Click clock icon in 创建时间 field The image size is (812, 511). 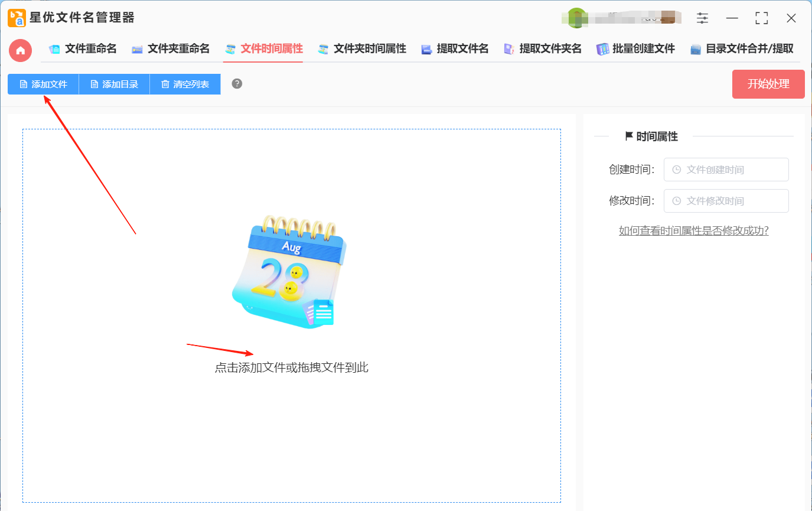point(676,170)
